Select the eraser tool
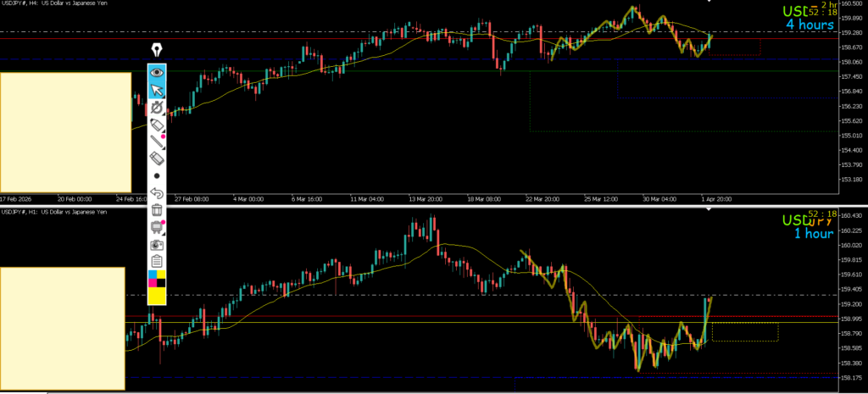 click(157, 158)
